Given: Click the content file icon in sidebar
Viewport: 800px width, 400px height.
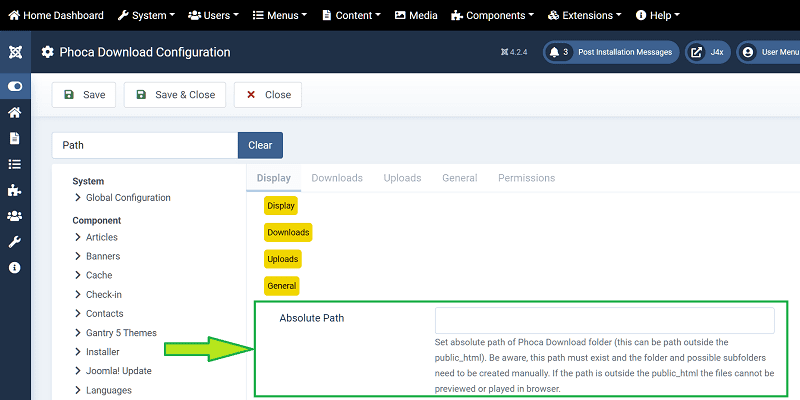Looking at the screenshot, I should [15, 138].
